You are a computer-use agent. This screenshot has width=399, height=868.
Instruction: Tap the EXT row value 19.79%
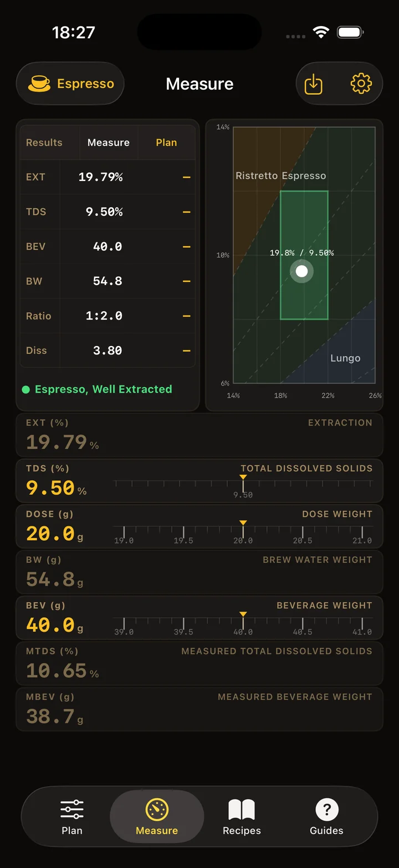pos(100,177)
